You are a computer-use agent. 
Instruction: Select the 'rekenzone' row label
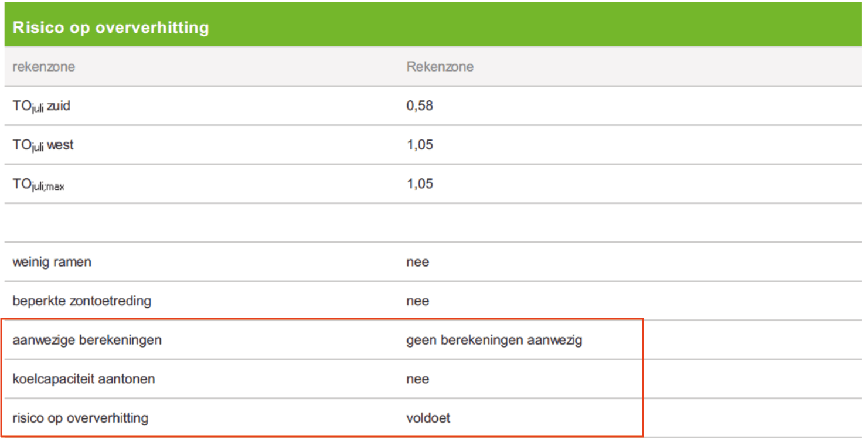pyautogui.click(x=44, y=67)
